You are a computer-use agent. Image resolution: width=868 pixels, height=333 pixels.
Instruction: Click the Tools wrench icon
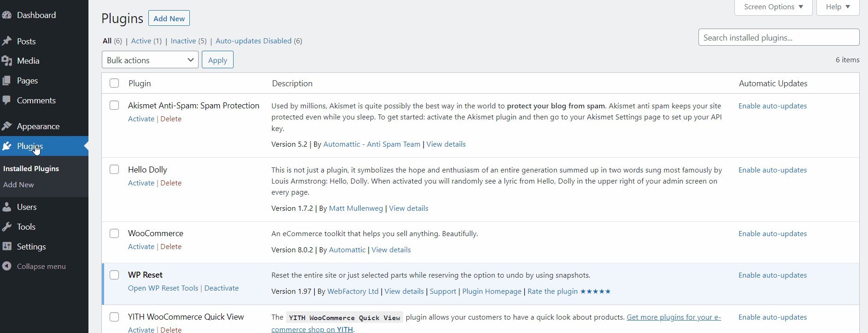[6, 227]
